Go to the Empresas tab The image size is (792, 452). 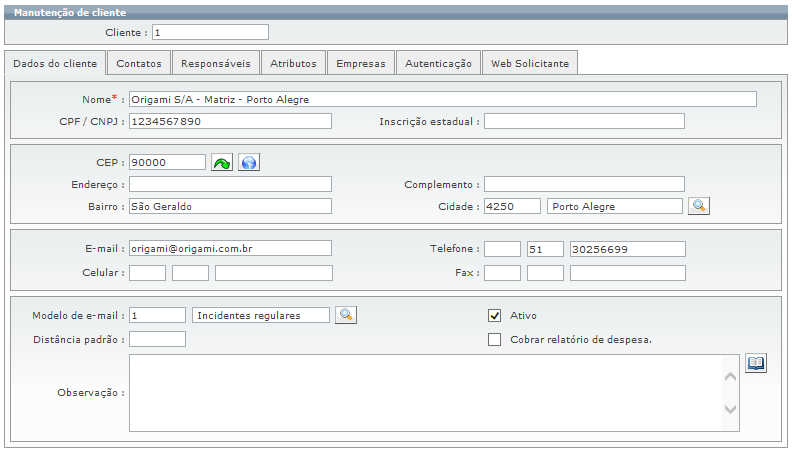coord(360,63)
